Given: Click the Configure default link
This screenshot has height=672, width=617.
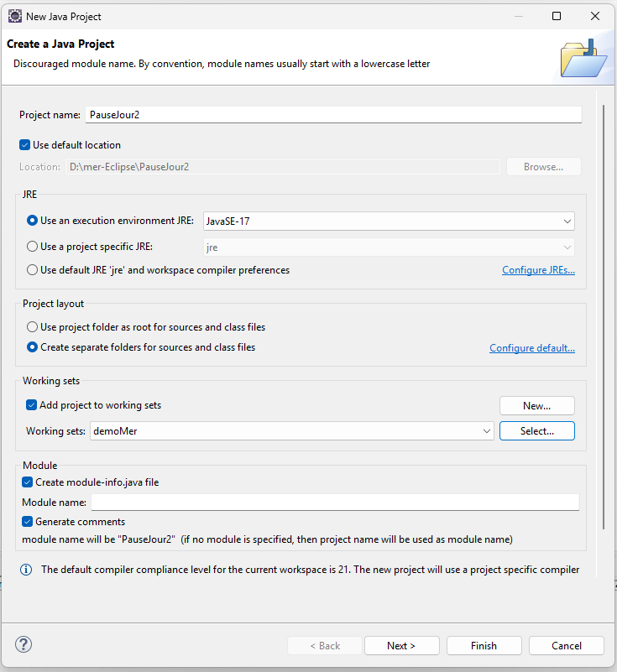Looking at the screenshot, I should [532, 348].
